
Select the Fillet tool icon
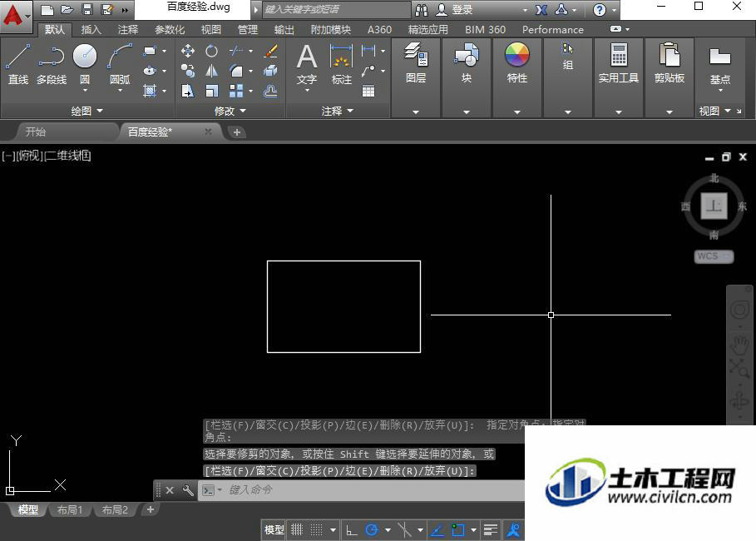coord(236,71)
